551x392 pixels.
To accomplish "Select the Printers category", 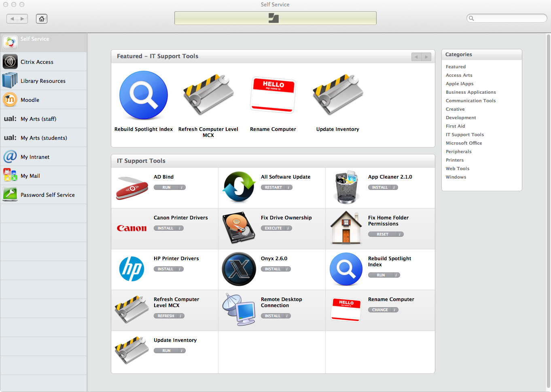I will pyautogui.click(x=455, y=160).
